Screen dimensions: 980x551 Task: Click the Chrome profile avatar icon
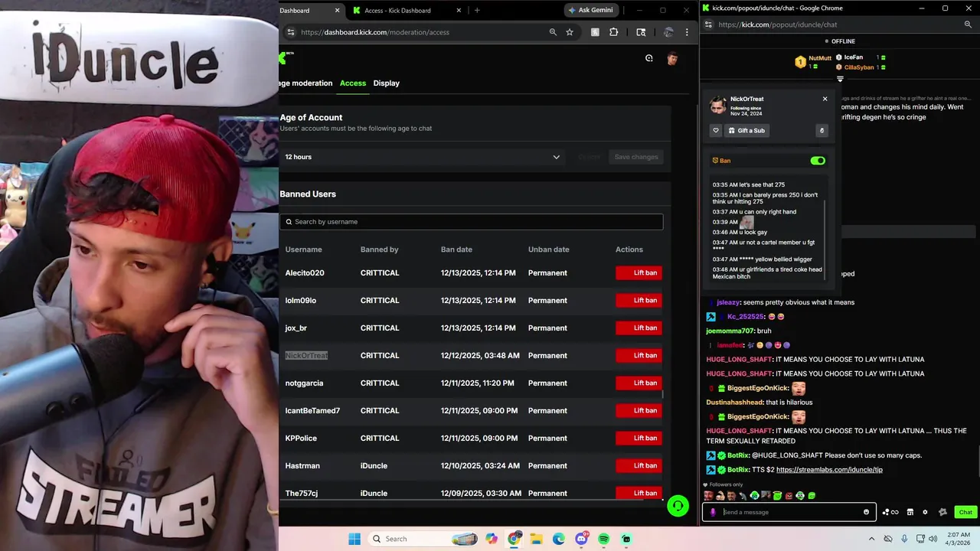(x=668, y=32)
